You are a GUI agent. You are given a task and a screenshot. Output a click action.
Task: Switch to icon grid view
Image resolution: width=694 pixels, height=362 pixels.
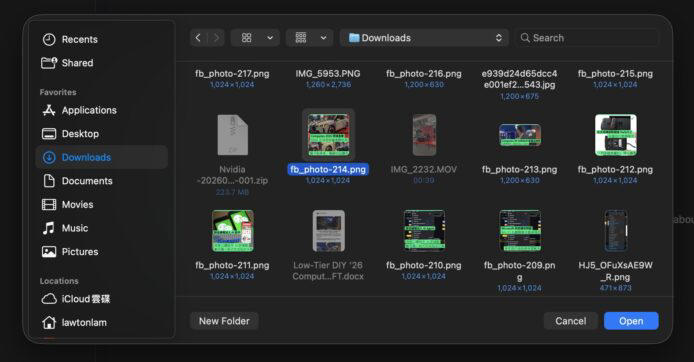pos(247,38)
